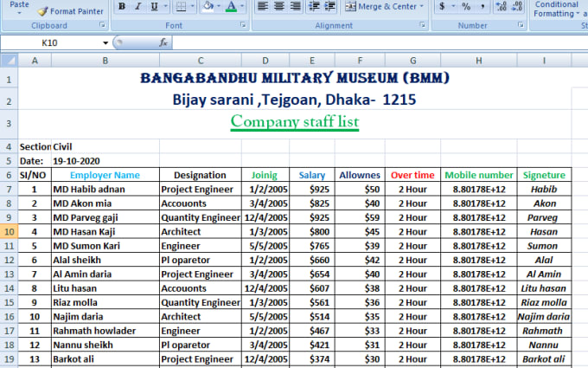The height and width of the screenshot is (368, 588).
Task: Toggle Underline formatting
Action: point(154,6)
